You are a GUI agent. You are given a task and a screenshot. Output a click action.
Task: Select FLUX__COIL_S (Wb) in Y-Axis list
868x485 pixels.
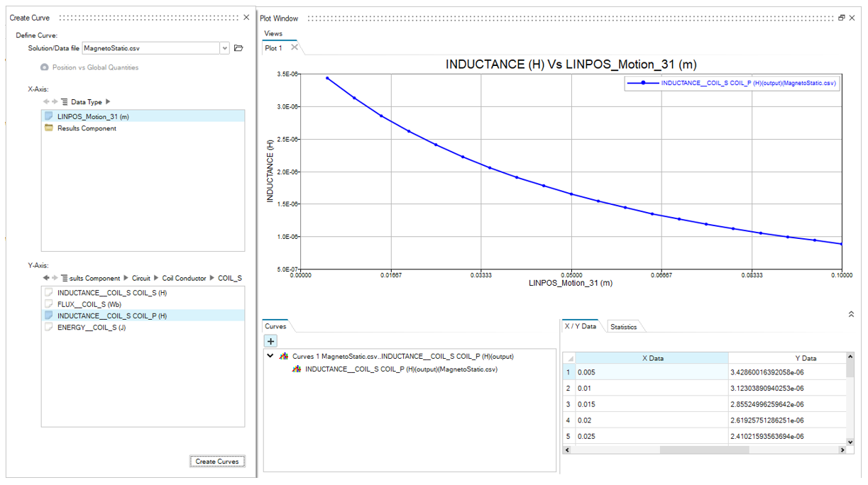pos(88,304)
